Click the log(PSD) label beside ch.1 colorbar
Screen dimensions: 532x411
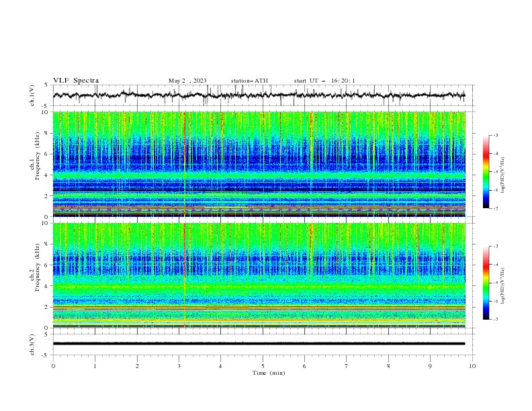click(x=502, y=175)
